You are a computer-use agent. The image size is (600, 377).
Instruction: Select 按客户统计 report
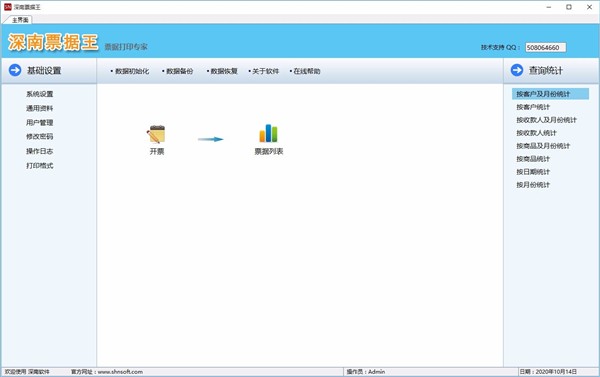click(x=533, y=107)
